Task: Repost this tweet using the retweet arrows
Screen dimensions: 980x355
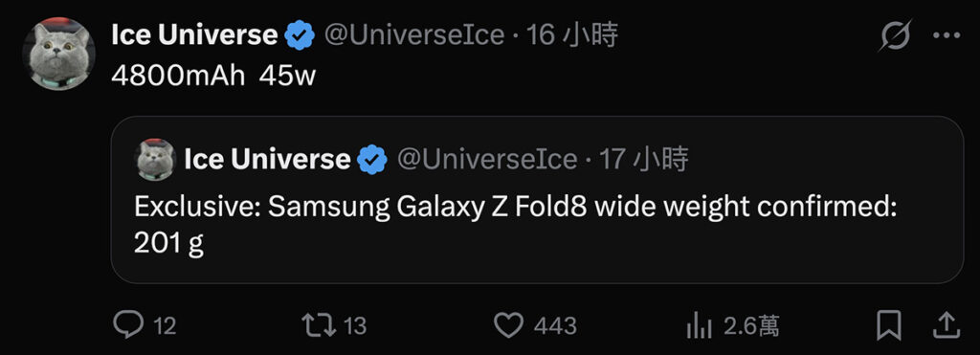Action: pos(319,325)
